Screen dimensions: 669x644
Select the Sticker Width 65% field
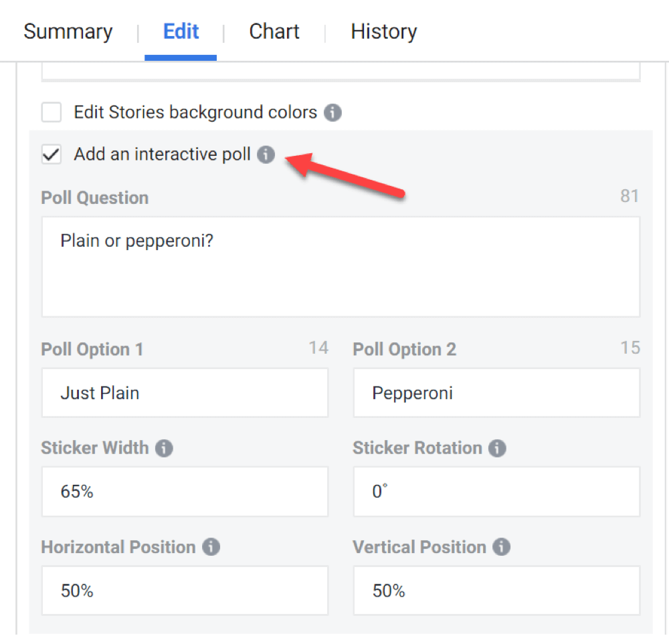point(185,492)
